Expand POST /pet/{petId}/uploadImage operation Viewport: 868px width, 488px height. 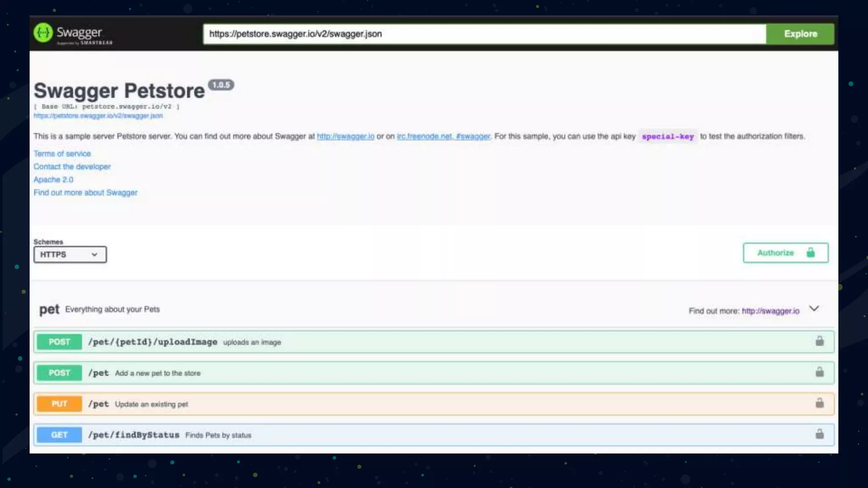click(434, 342)
